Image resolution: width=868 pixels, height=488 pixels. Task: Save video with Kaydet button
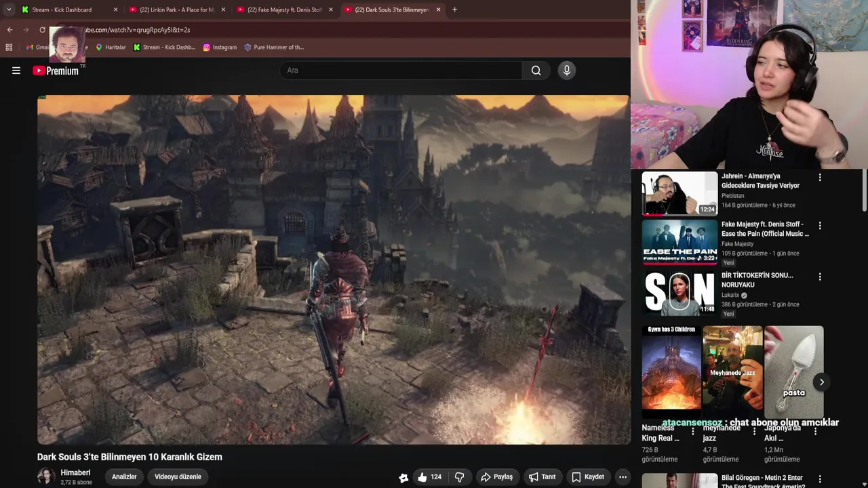point(588,477)
